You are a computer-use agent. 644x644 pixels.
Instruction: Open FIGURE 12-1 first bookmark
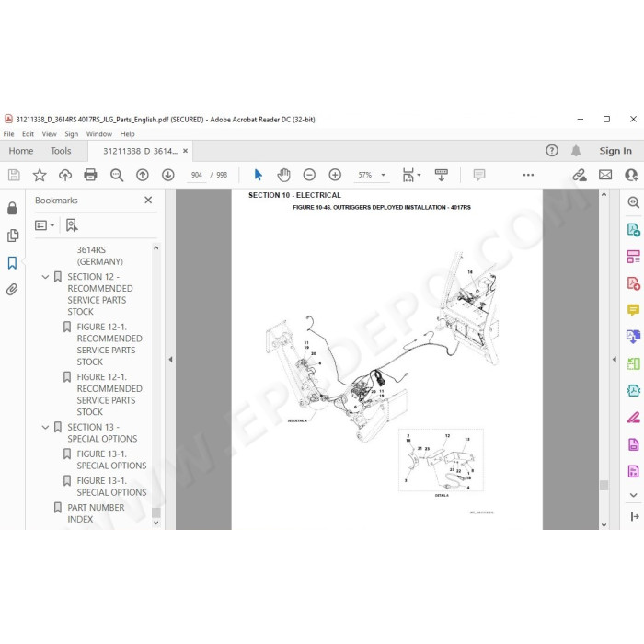[x=109, y=344]
